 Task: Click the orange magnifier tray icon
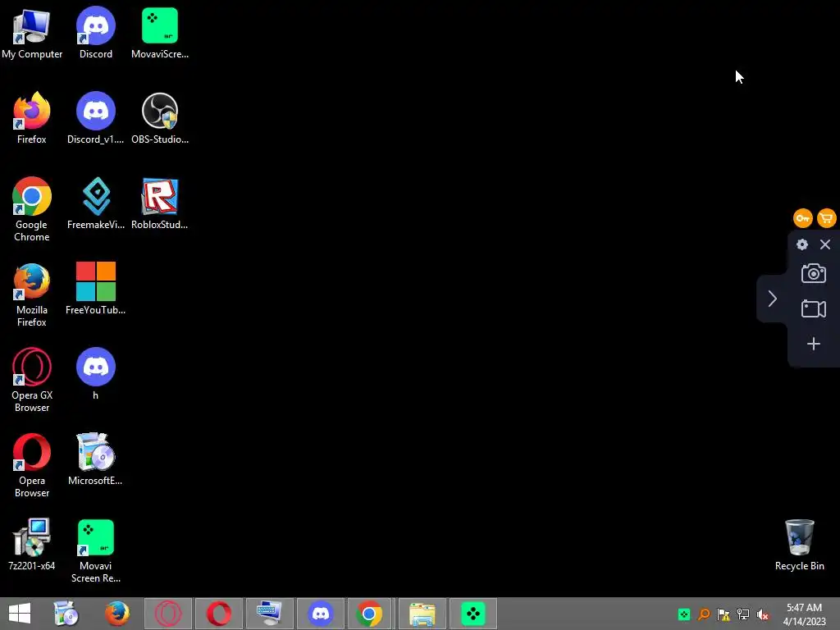704,614
